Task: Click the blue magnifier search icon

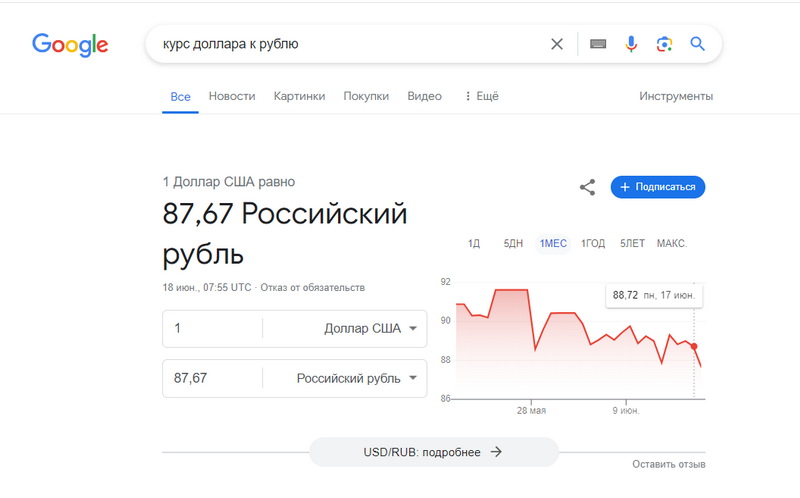Action: pos(698,44)
